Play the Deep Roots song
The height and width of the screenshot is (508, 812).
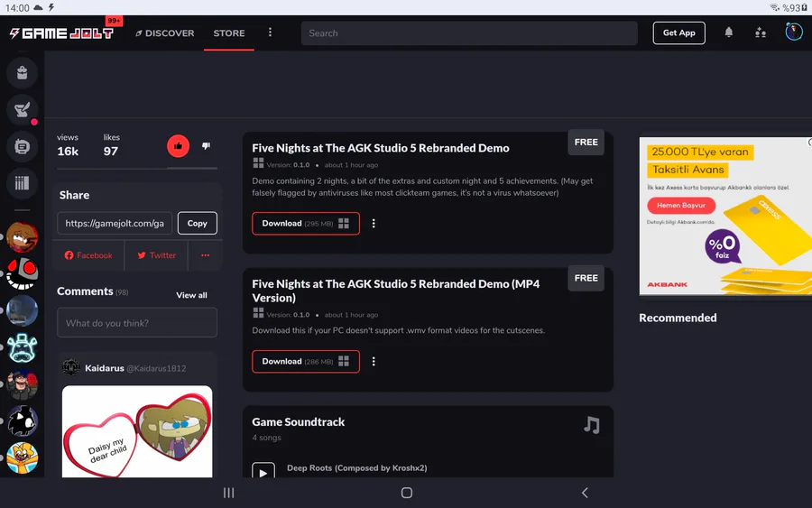click(263, 472)
